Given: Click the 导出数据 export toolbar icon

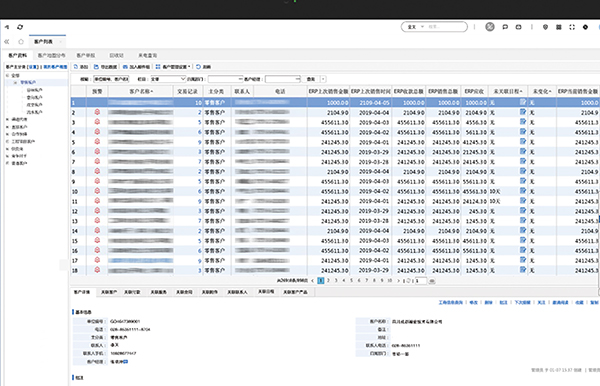Looking at the screenshot, I should click(96, 67).
